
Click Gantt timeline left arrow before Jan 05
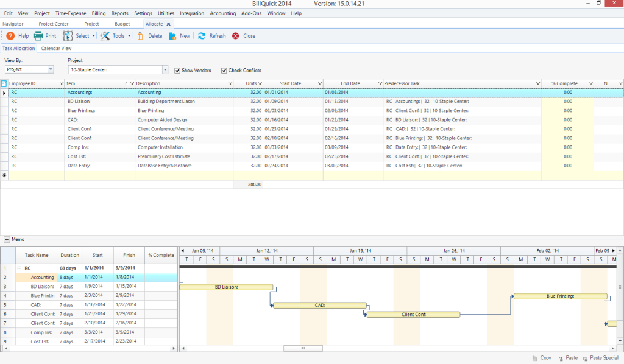[183, 251]
